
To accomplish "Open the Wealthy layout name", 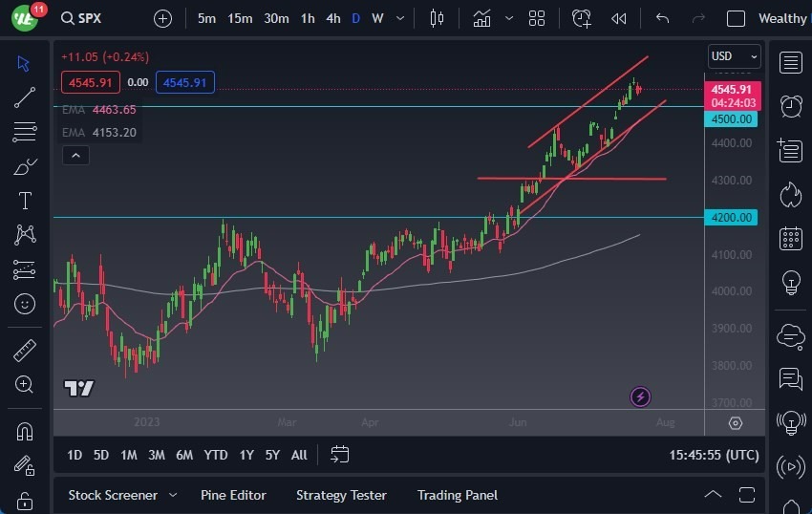I will tap(783, 19).
